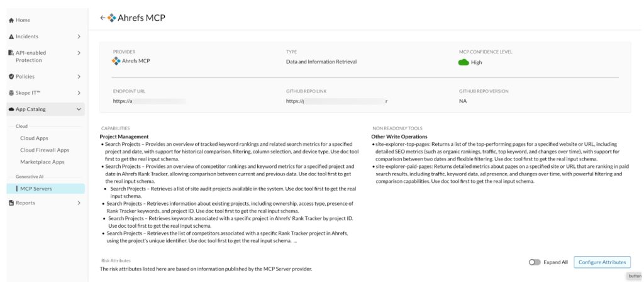
Task: Expand the Incidents menu chevron
Action: click(79, 36)
